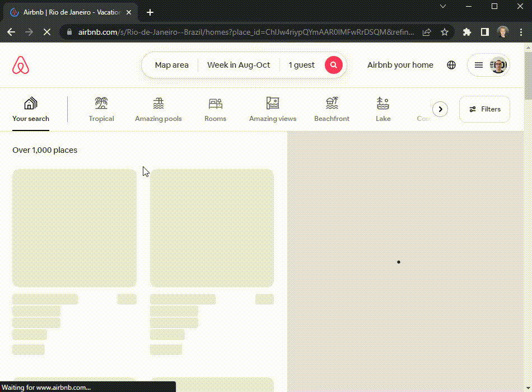Select the Amazing views category
The height and width of the screenshot is (392, 532).
click(x=273, y=110)
